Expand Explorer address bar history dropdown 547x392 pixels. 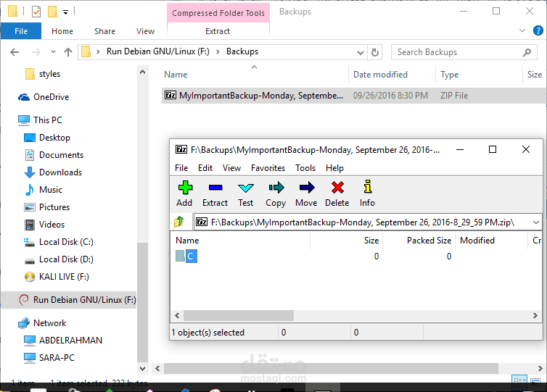[361, 53]
